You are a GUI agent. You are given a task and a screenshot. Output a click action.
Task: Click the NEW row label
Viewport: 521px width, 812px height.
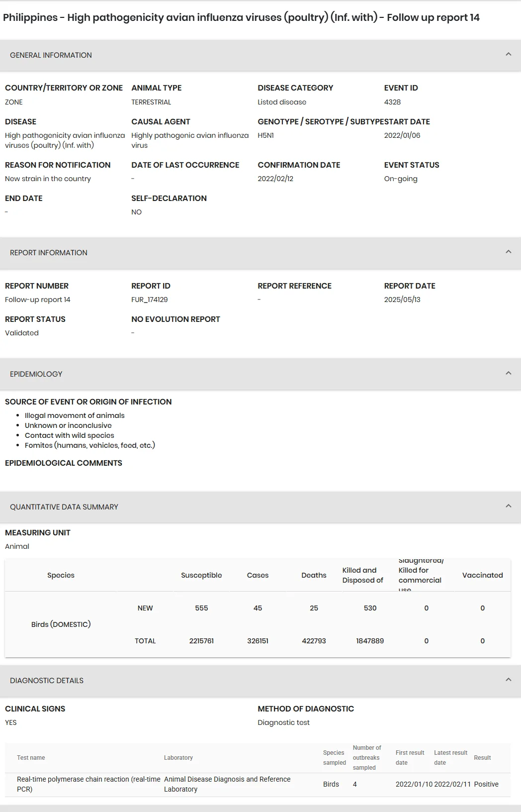tap(145, 608)
